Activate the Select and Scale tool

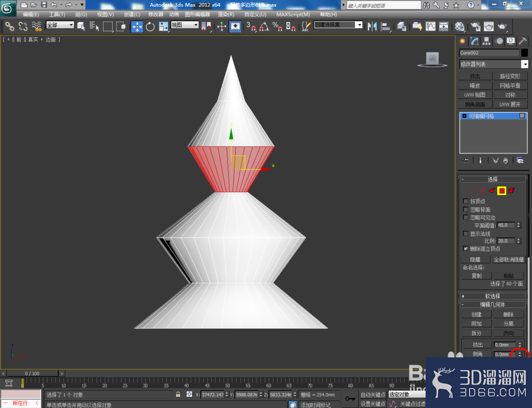(163, 26)
